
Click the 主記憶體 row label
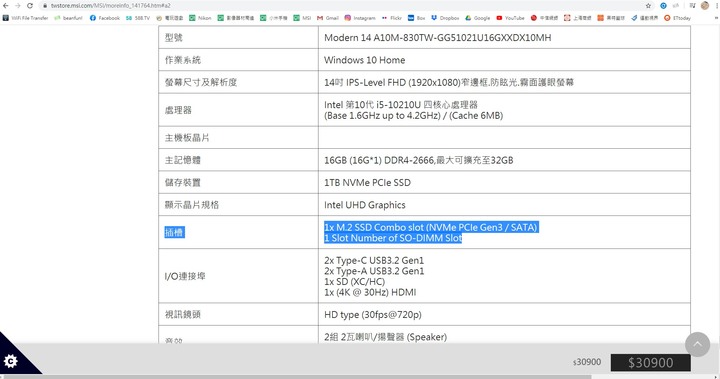point(183,160)
